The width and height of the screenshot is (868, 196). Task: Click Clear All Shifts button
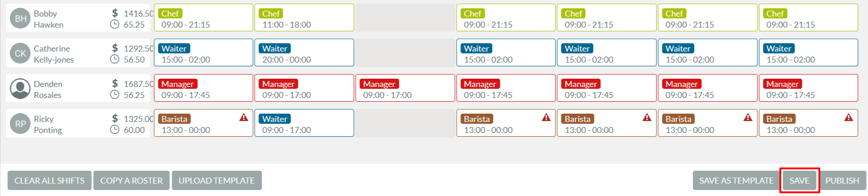(50, 180)
